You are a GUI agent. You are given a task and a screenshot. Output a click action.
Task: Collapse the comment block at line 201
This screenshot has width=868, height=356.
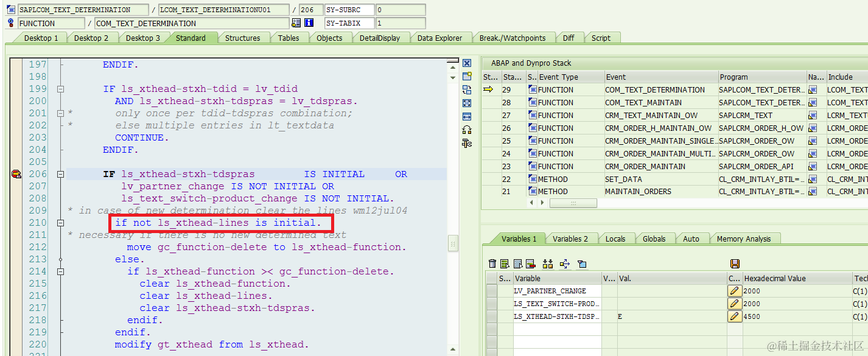pyautogui.click(x=60, y=114)
